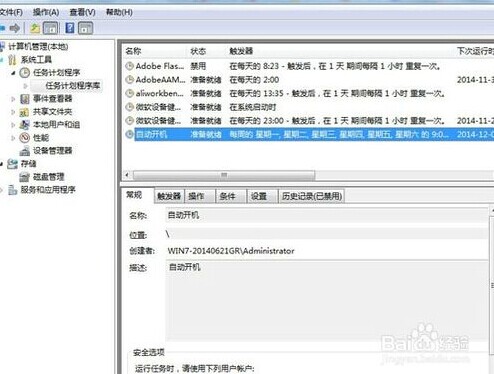Toggle the show/hide console tree toolbar icon
Screen dimensions: 494x374
coord(51,28)
